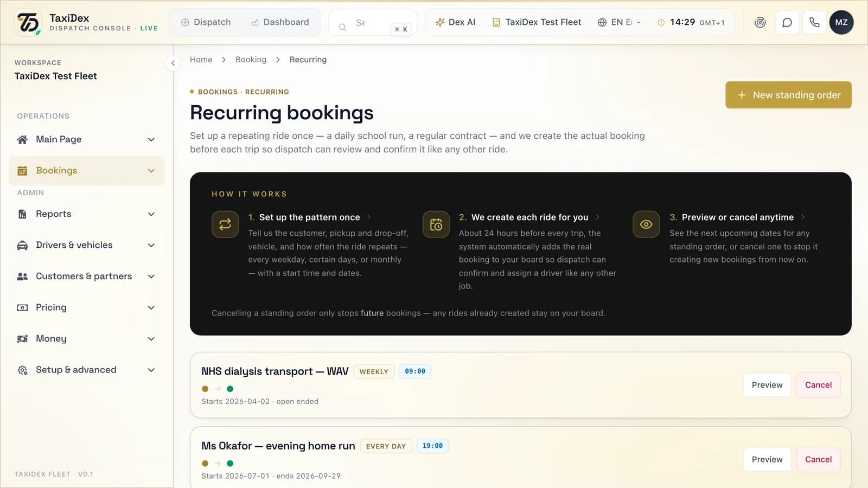Click the search input field
This screenshot has width=868, height=488.
coord(373,23)
